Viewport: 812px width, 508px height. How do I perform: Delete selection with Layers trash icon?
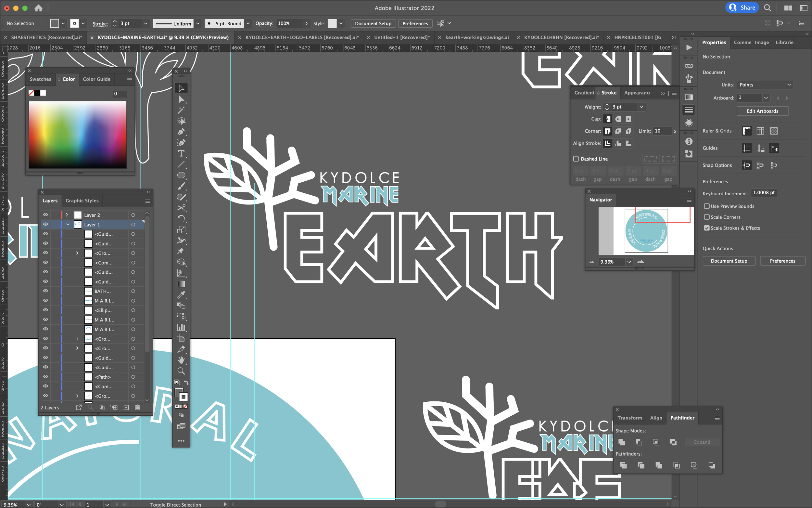point(137,407)
